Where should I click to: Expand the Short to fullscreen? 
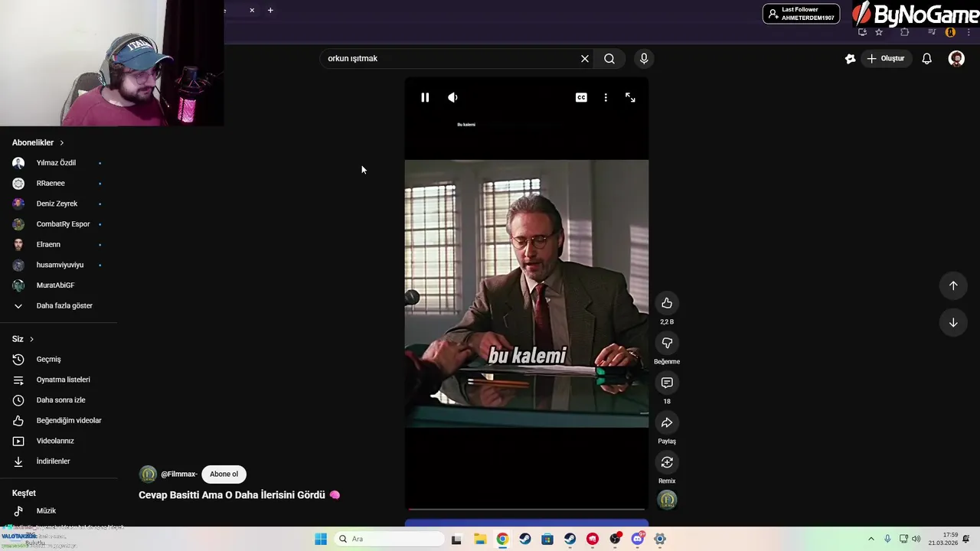point(630,97)
